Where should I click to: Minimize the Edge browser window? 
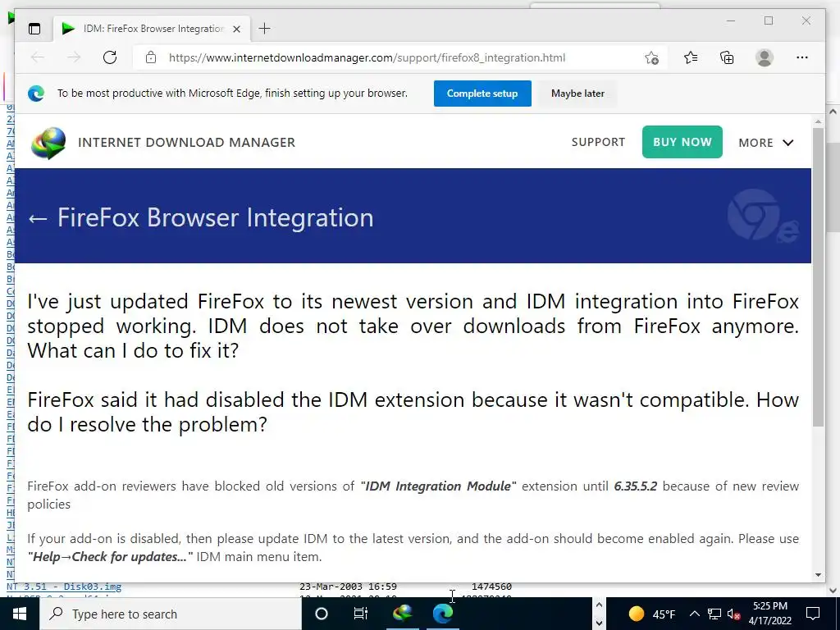[731, 21]
